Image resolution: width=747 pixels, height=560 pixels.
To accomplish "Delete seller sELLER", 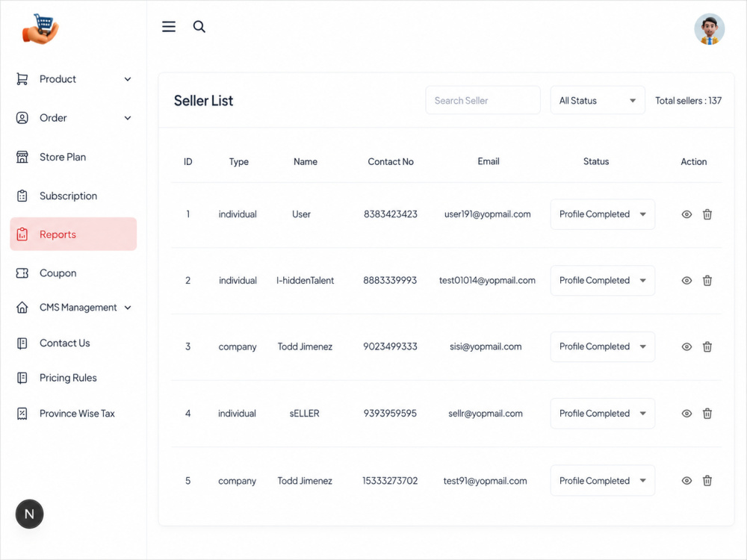I will click(707, 414).
